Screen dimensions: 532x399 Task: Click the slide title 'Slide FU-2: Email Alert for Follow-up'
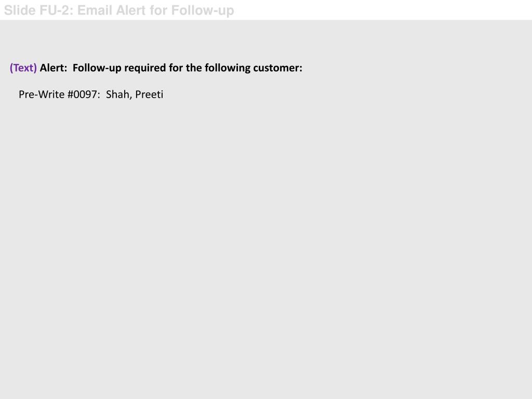pos(119,10)
